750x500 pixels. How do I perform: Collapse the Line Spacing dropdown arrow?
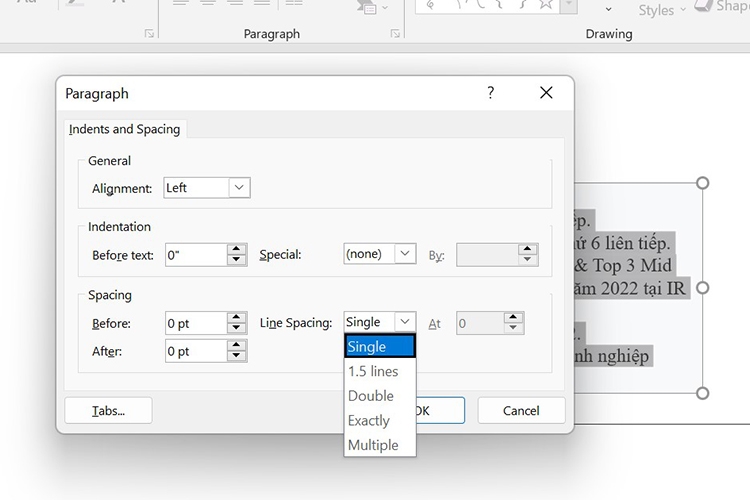tap(405, 322)
